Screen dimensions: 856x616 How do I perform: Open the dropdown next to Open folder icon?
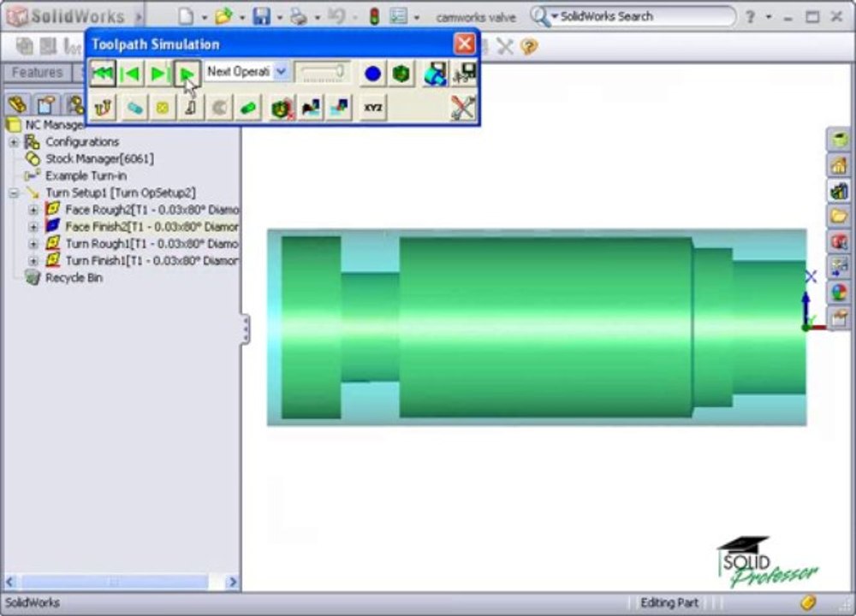(242, 17)
